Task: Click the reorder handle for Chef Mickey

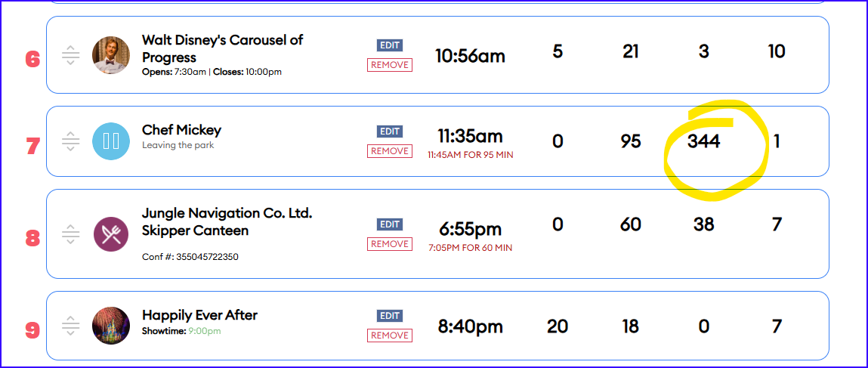Action: point(70,141)
